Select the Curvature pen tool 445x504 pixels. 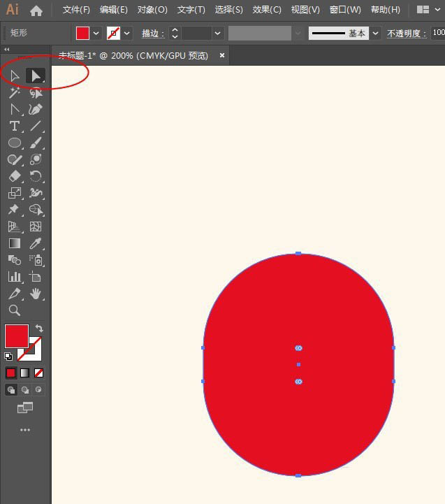tap(36, 110)
